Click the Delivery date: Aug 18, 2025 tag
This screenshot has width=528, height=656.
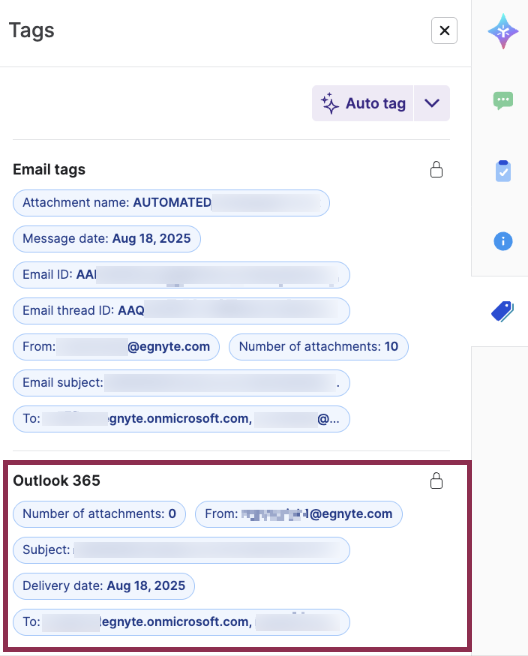(x=104, y=586)
